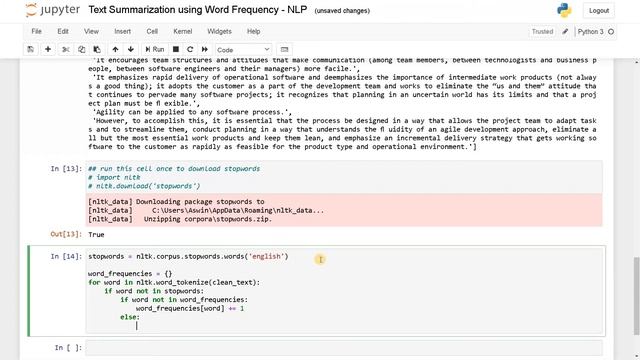Click the 'if word not in word_frequencies:' line
Image resolution: width=640 pixels, height=360 pixels.
coord(184,300)
